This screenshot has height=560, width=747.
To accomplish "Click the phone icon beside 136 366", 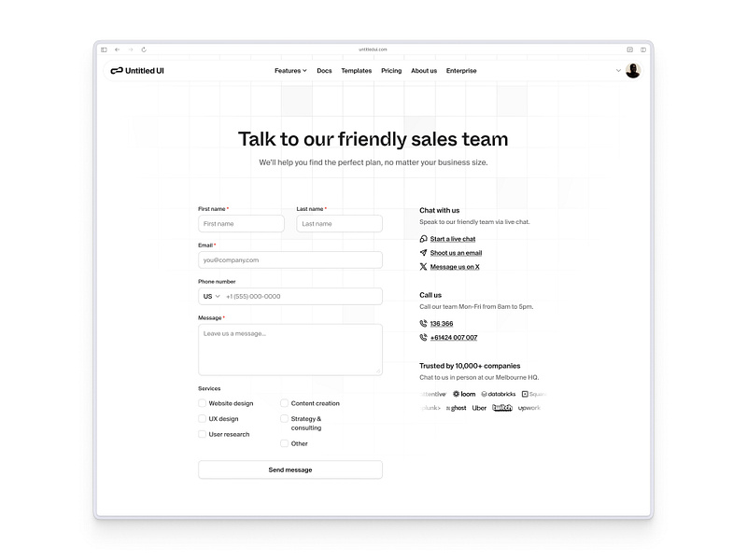I will click(423, 324).
